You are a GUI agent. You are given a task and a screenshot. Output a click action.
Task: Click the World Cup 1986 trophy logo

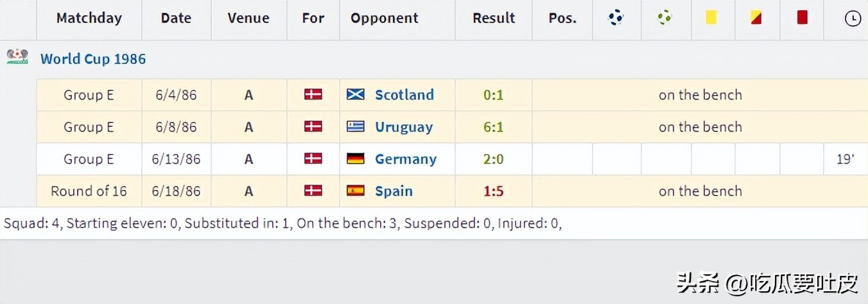click(17, 58)
